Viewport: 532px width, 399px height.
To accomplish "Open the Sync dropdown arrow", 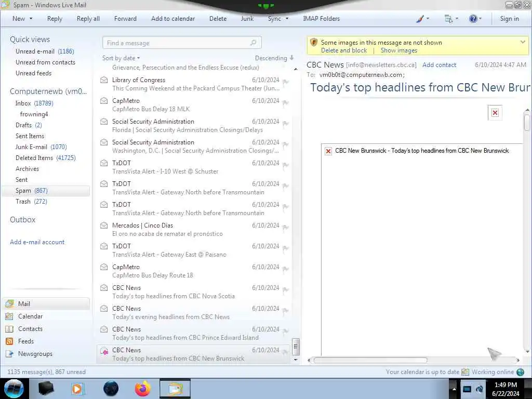I will coord(287,19).
